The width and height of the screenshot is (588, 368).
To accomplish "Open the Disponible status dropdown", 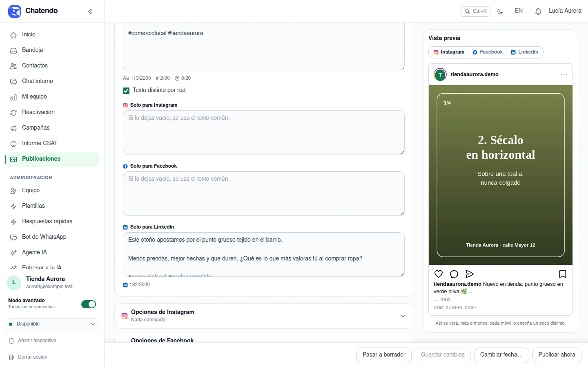I will pos(52,324).
